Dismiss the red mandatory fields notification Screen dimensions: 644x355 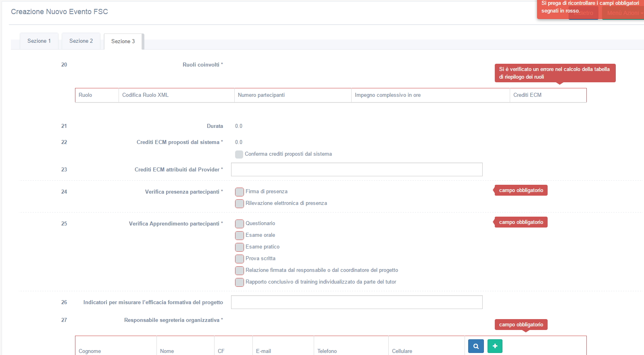point(590,7)
